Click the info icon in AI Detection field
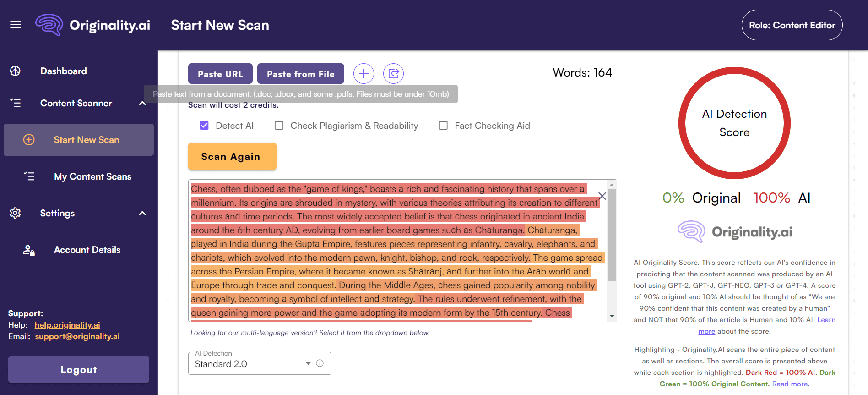868x395 pixels. click(x=320, y=363)
